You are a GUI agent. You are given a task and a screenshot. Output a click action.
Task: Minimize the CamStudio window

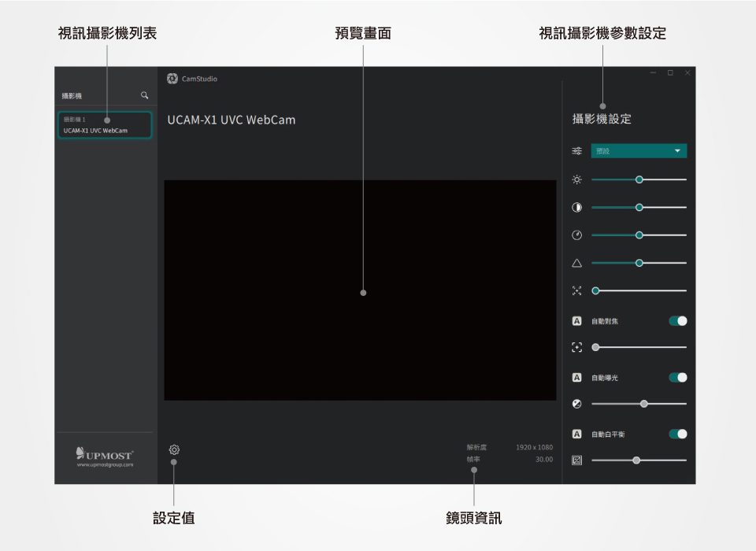653,72
